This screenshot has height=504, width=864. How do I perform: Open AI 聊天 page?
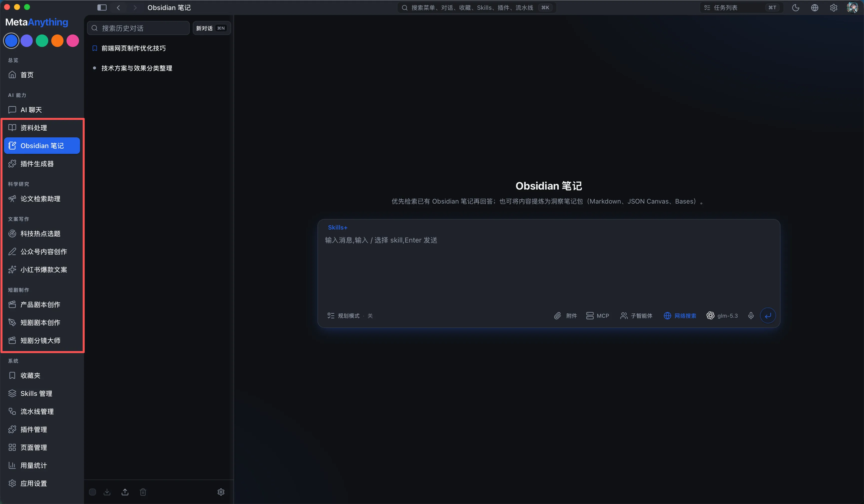pyautogui.click(x=42, y=110)
